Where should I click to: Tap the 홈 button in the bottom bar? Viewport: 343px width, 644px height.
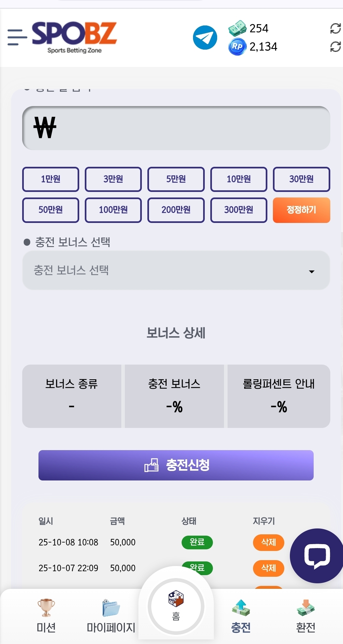(176, 607)
